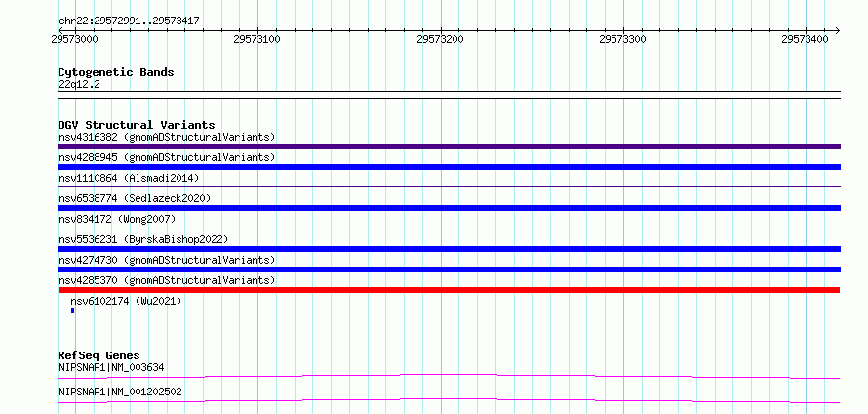The width and height of the screenshot is (868, 414).
Task: Open variant nsv5536231 (ByrskaBishop2022) label
Action: click(143, 239)
